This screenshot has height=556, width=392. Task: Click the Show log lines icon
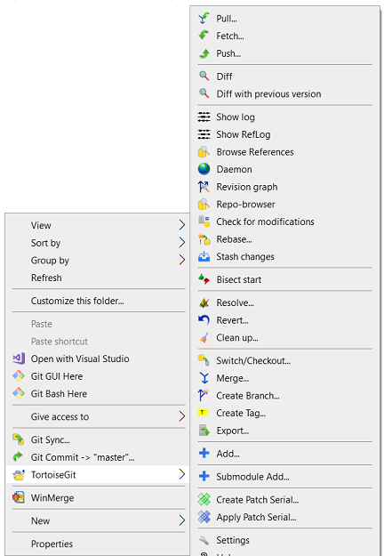point(204,117)
